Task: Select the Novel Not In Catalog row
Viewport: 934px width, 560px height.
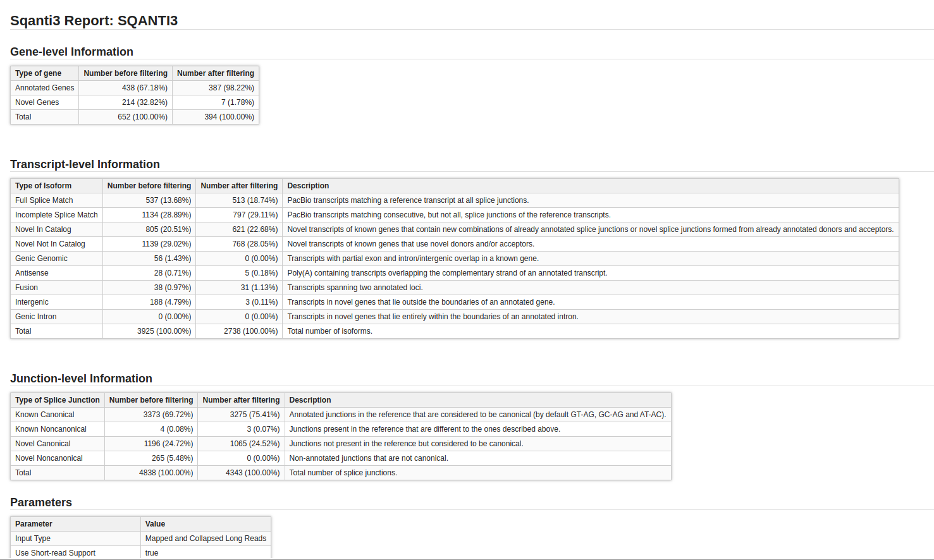Action: click(x=50, y=244)
